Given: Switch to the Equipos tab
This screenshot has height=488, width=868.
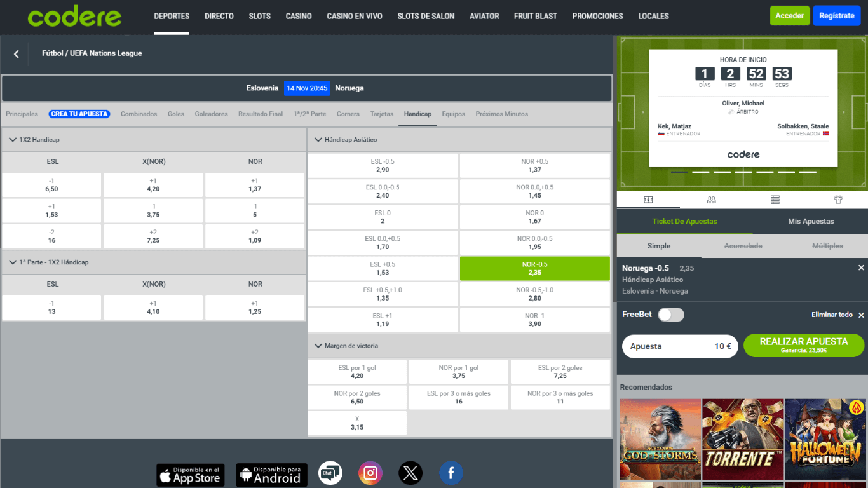Looking at the screenshot, I should (454, 114).
